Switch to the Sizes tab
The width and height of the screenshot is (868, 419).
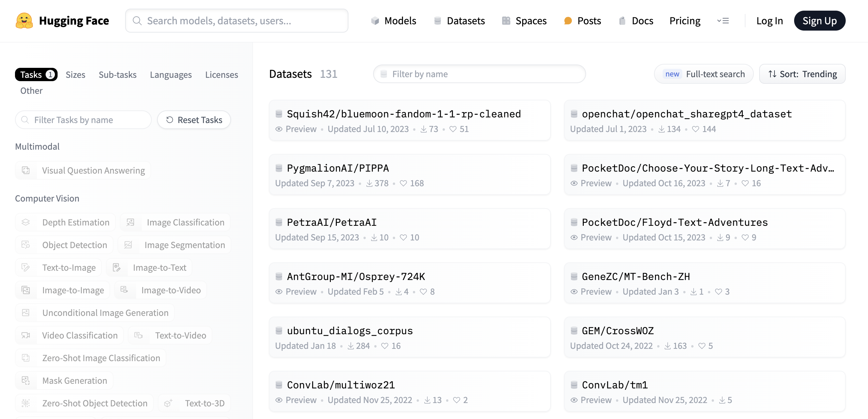click(75, 74)
